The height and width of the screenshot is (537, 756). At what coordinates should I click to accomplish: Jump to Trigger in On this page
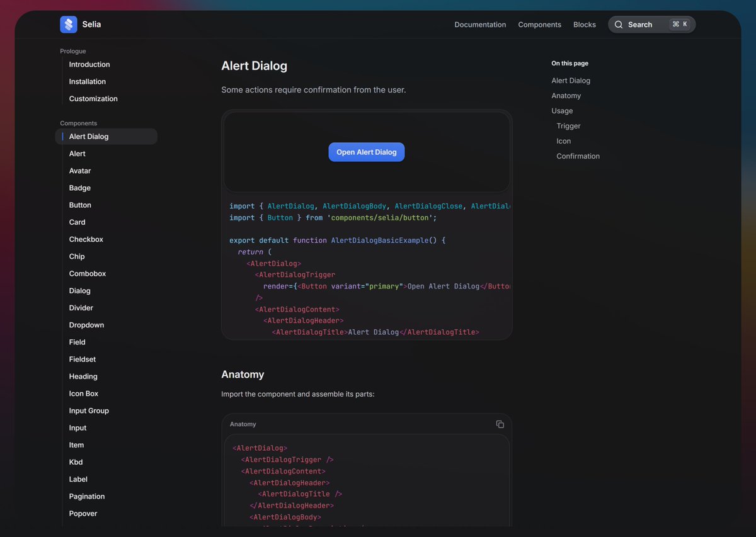[568, 126]
